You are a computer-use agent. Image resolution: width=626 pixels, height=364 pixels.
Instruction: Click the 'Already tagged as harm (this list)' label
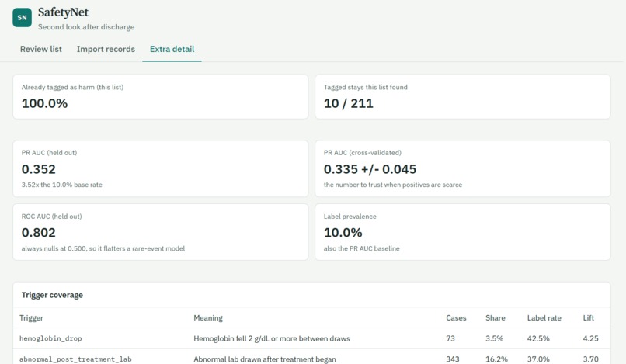[72, 87]
